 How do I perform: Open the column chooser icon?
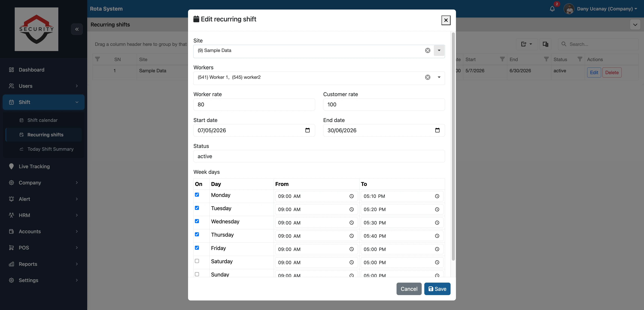point(545,44)
